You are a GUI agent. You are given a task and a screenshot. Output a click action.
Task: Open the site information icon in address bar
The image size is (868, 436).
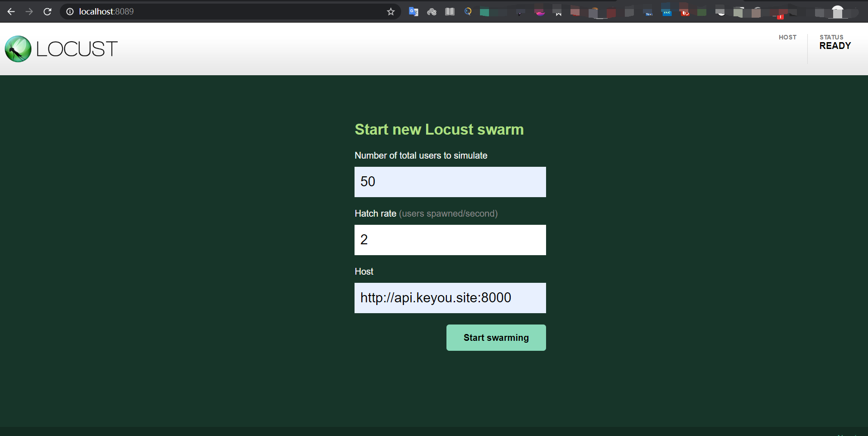70,12
